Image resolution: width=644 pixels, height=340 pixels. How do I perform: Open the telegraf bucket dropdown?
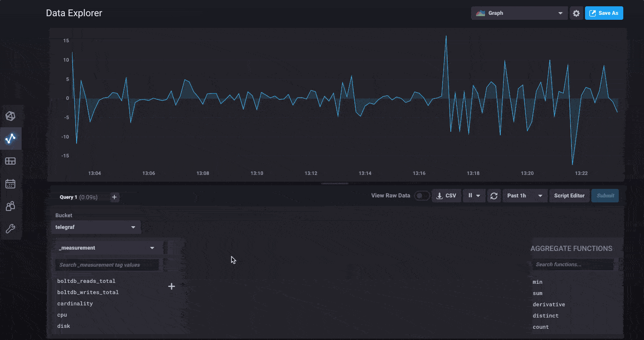pos(95,227)
